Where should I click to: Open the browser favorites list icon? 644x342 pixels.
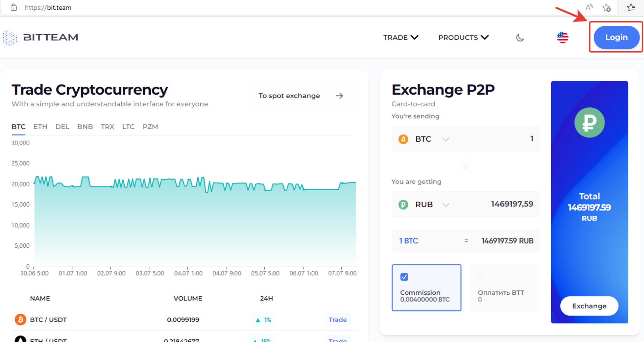coord(631,7)
